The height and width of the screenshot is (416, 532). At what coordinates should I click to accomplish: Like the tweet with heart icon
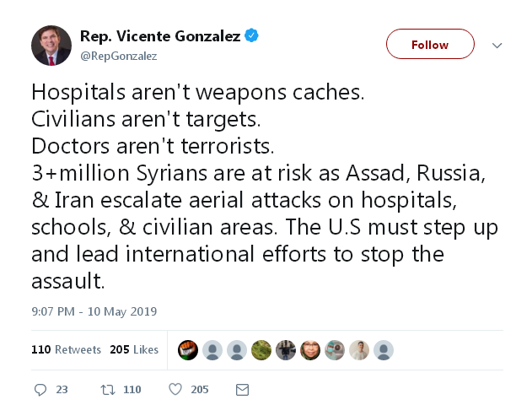pos(175,389)
